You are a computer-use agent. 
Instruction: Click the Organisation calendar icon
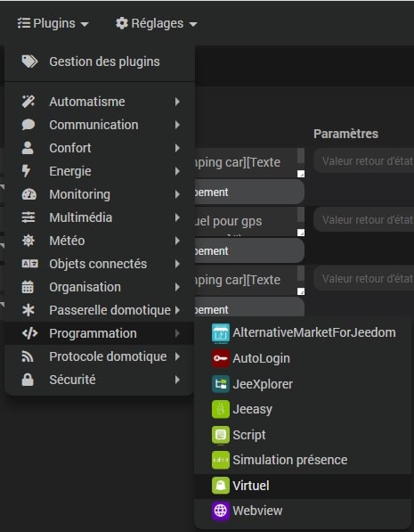coord(28,287)
